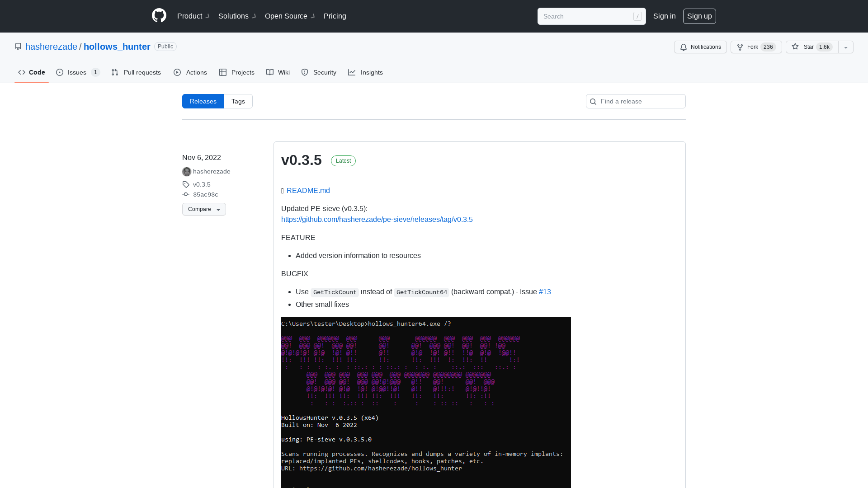868x488 pixels.
Task: Open the v0.3.5 tag link in sidebar
Action: [202, 184]
